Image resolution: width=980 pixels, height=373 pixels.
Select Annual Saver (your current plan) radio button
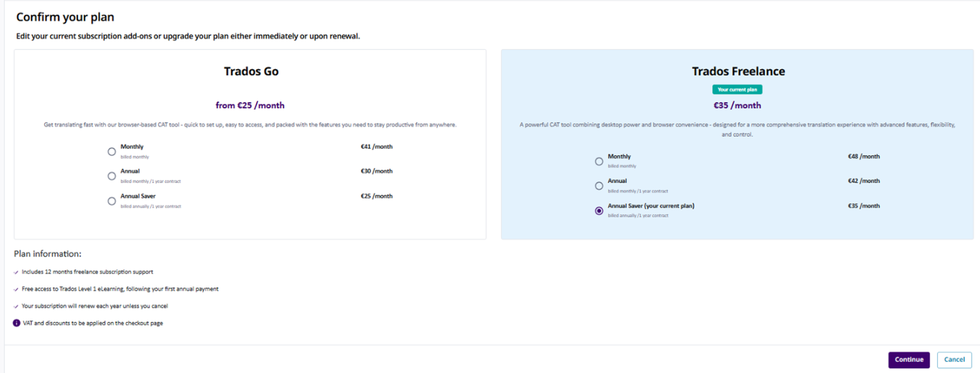click(598, 211)
